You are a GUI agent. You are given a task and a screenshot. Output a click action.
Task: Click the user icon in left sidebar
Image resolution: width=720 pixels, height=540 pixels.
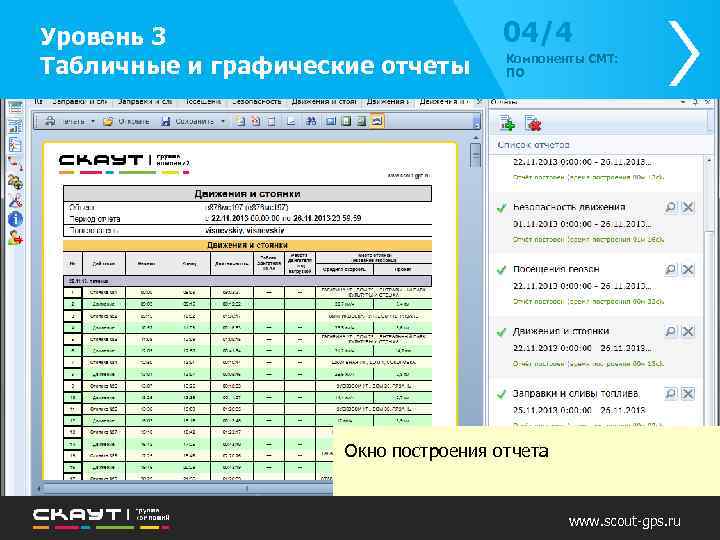pyautogui.click(x=15, y=238)
